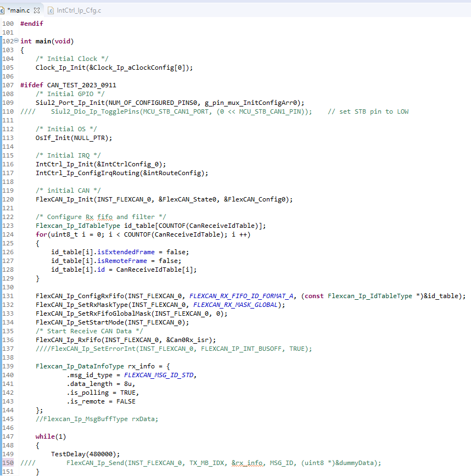471x476 pixels.
Task: Click the FLEXCAN_RX_FIFO_ID_FORMAT_A constant
Action: [x=242, y=296]
